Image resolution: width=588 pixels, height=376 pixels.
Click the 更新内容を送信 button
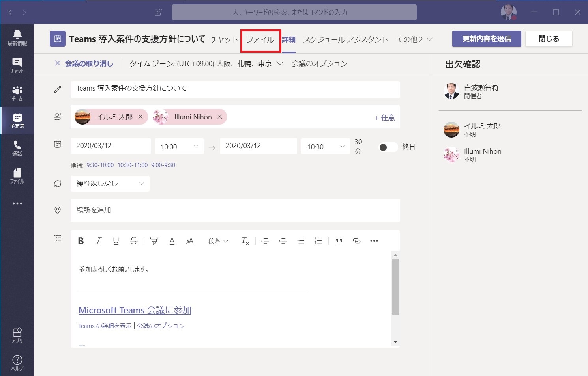tap(487, 39)
